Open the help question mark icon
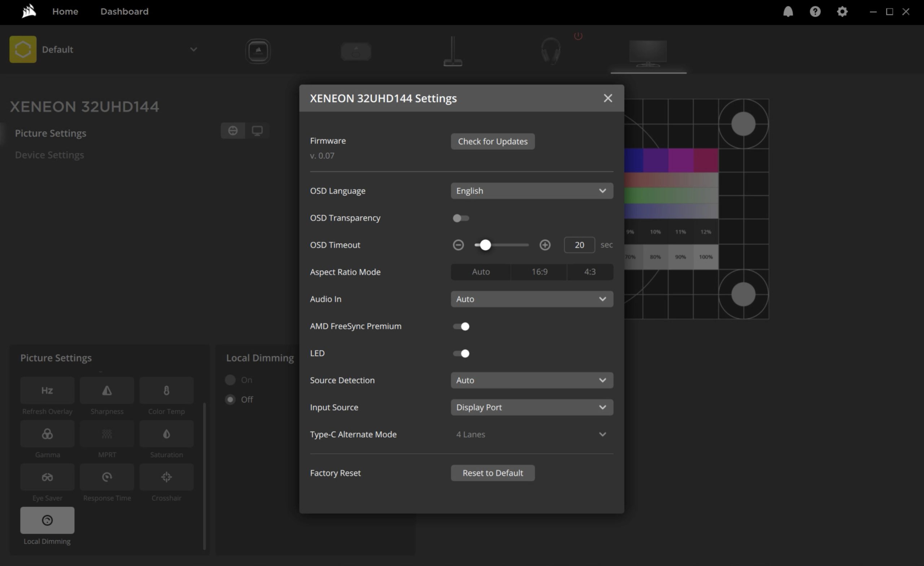 pos(815,12)
